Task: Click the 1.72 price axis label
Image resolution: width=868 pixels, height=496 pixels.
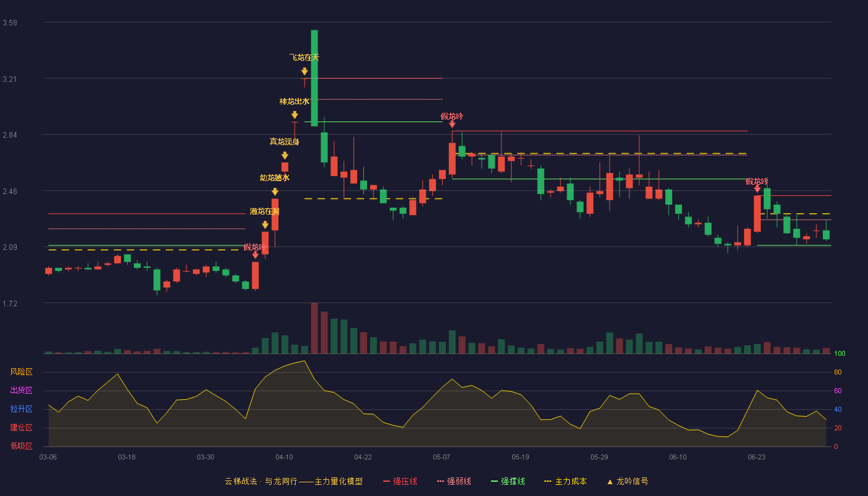Action: [10, 304]
